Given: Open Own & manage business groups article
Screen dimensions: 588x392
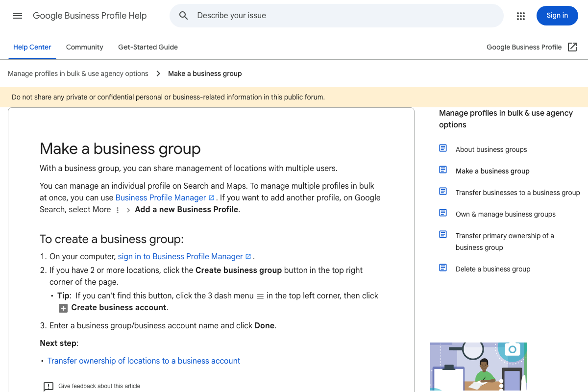Looking at the screenshot, I should click(506, 214).
